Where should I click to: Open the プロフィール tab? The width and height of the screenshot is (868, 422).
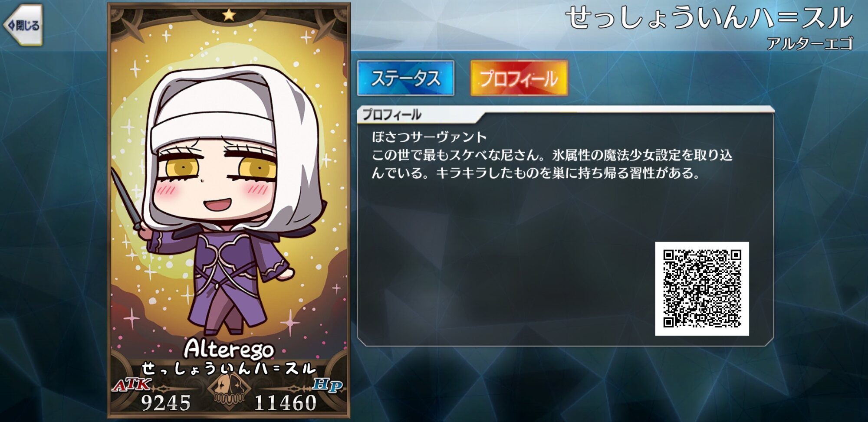pyautogui.click(x=519, y=78)
